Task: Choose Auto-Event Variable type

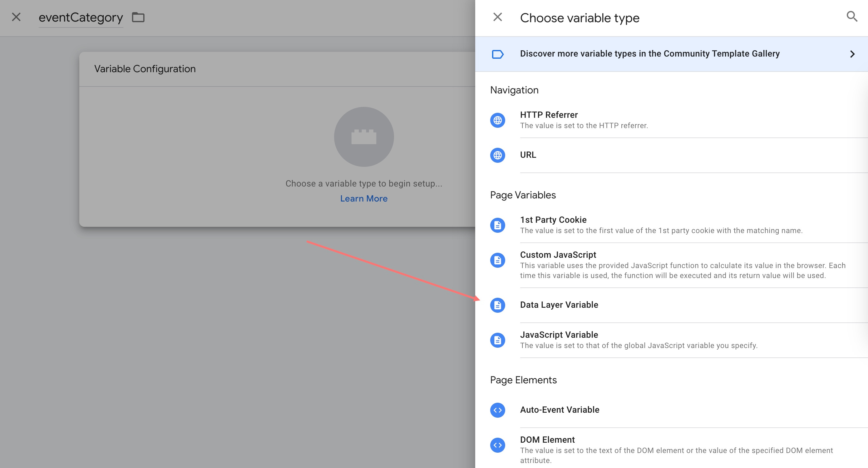Action: [671, 410]
